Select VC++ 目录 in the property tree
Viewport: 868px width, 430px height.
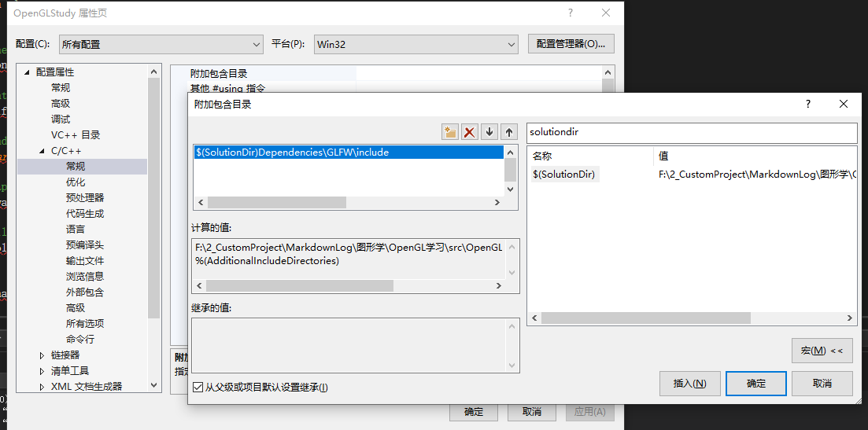click(76, 135)
